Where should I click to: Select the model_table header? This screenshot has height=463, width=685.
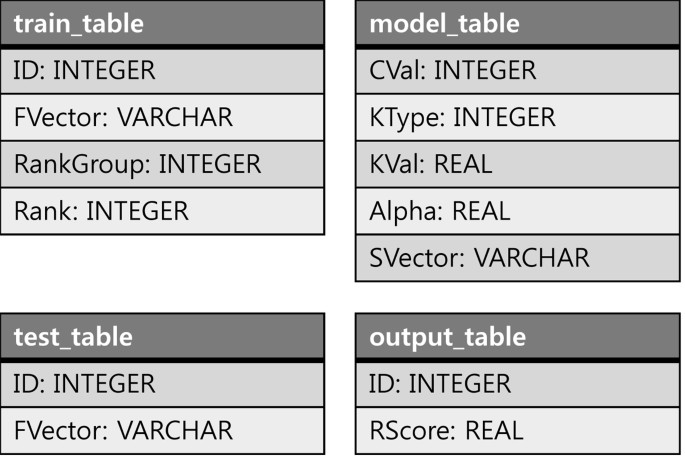click(x=518, y=23)
